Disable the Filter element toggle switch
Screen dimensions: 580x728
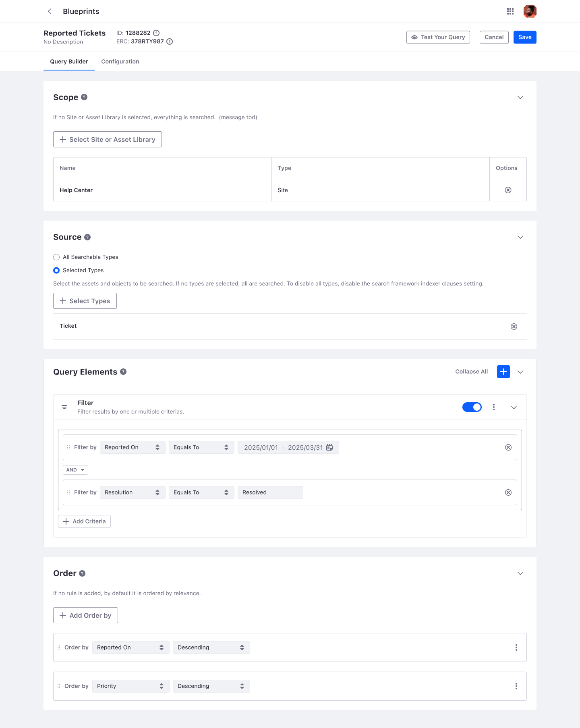click(x=472, y=407)
